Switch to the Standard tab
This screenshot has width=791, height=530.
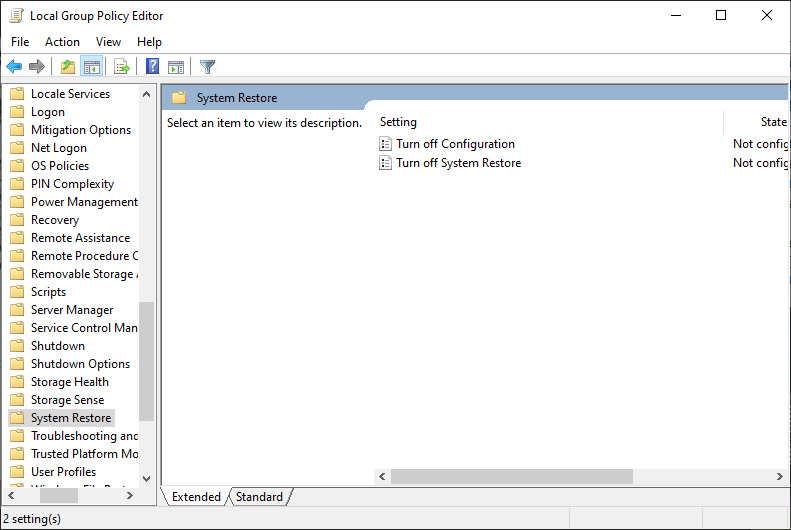[x=259, y=497]
